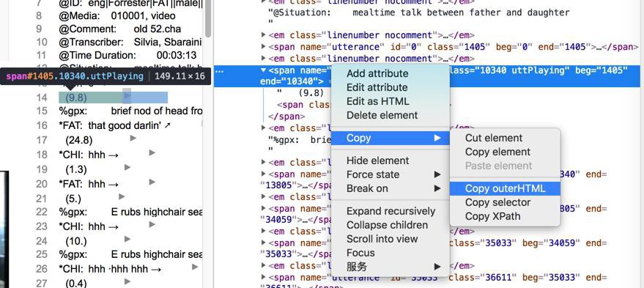Click play arrow next to line 18 *CHI: hhh
Screen dimensions: 644x288
pyautogui.click(x=152, y=152)
